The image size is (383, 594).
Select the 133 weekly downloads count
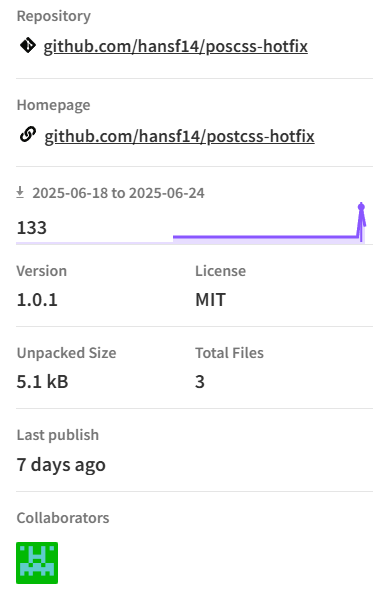point(32,228)
